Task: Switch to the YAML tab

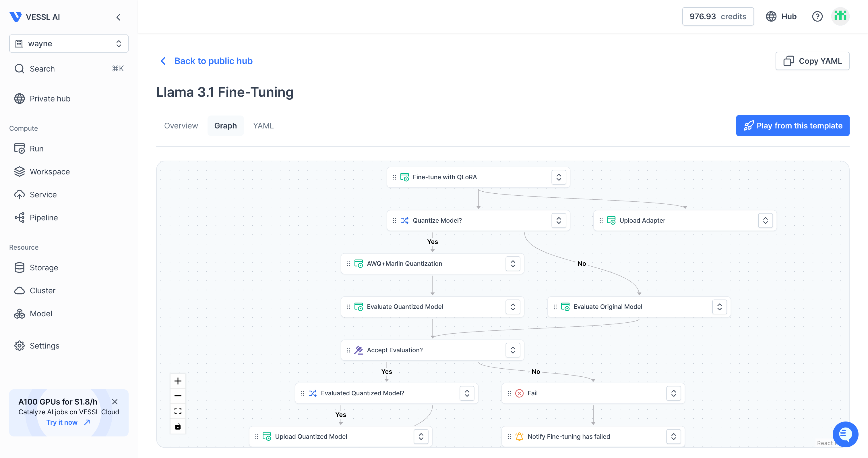Action: click(x=263, y=126)
